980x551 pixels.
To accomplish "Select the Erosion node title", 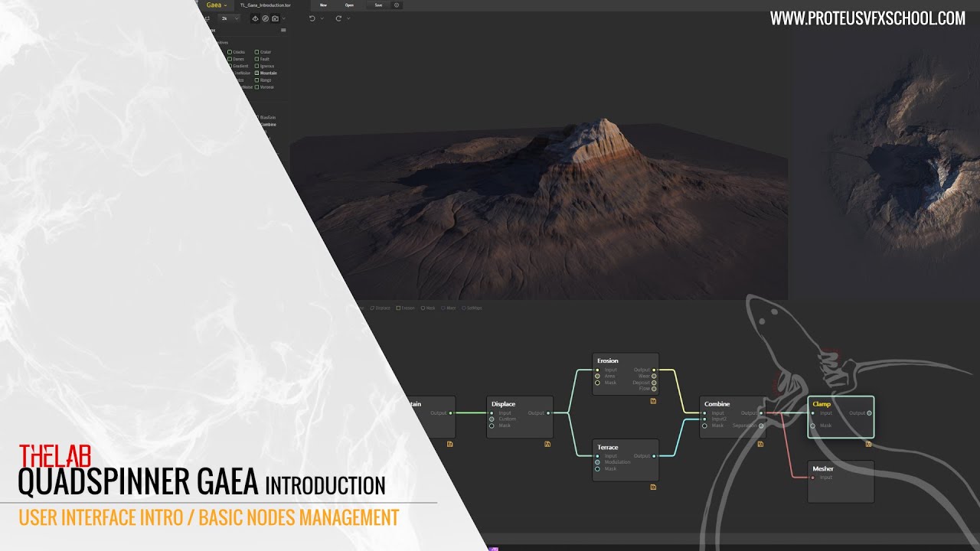I will [608, 360].
